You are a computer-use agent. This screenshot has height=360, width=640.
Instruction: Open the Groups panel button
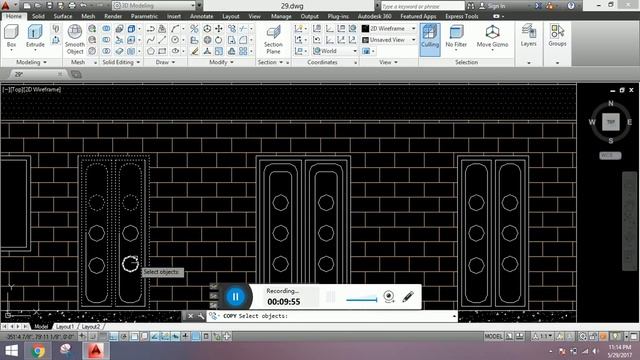pos(557,35)
